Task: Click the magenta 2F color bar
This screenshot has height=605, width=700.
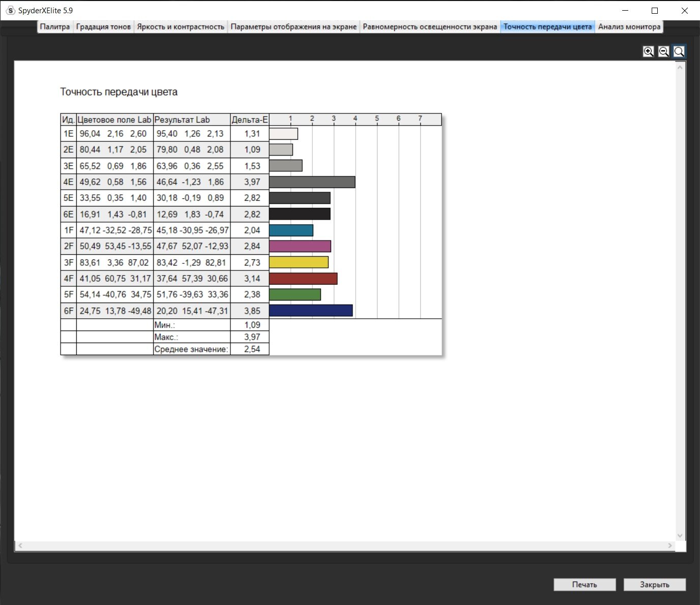Action: click(300, 246)
